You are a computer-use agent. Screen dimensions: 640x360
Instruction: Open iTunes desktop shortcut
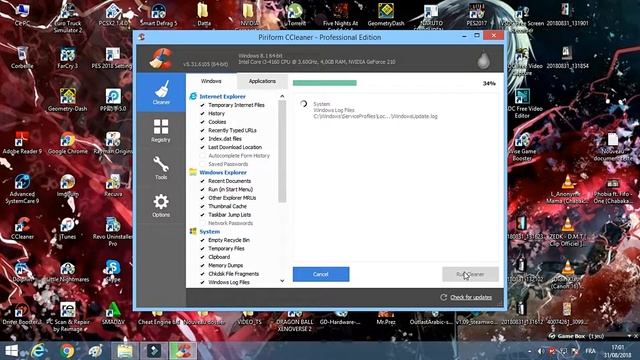[67, 228]
